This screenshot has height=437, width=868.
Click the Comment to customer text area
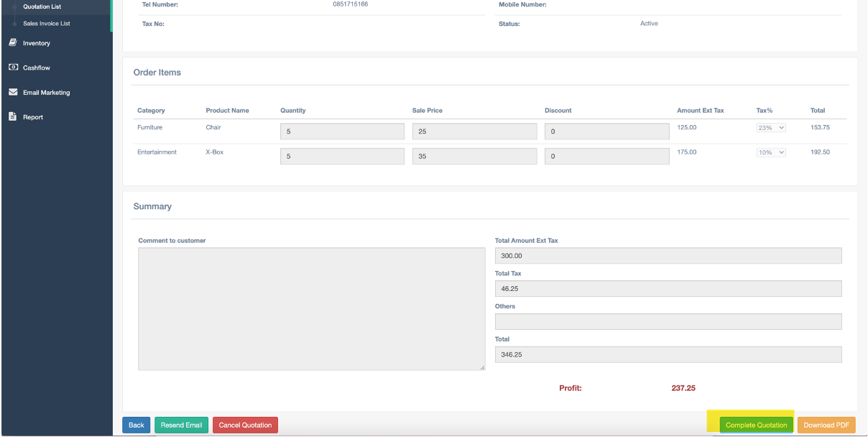pyautogui.click(x=312, y=309)
